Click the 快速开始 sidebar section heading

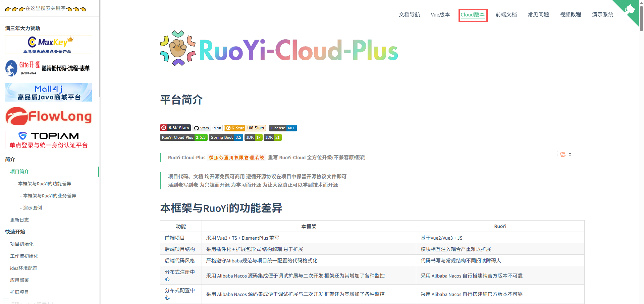point(15,232)
